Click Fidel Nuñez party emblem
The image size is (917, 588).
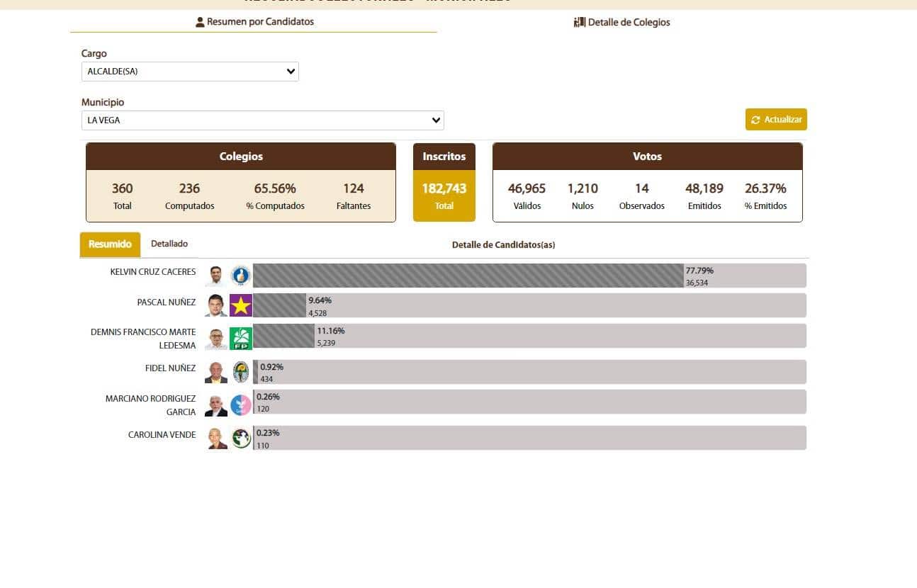pyautogui.click(x=241, y=372)
